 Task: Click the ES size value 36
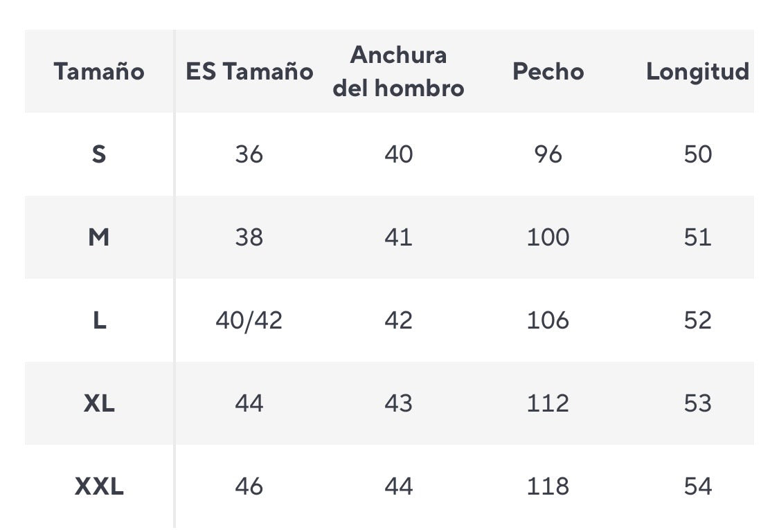point(249,154)
